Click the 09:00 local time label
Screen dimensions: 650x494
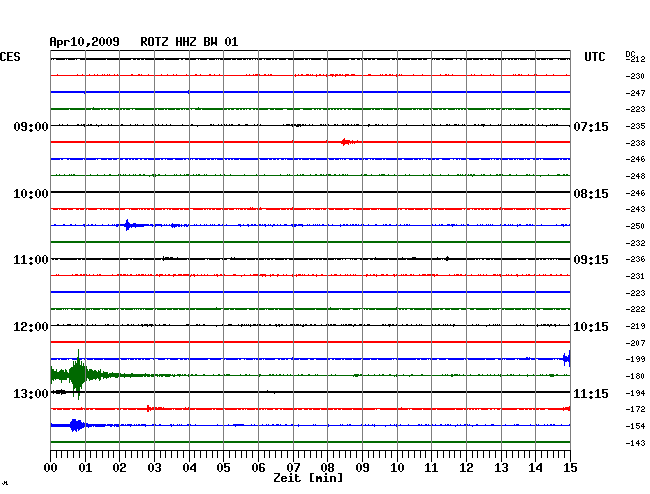31,126
